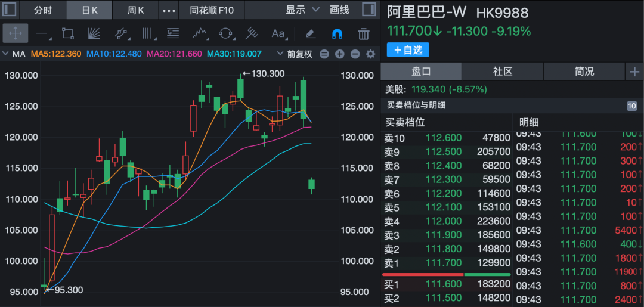The width and height of the screenshot is (644, 307).
Task: Click the plus icon beside 简况
Action: [634, 72]
